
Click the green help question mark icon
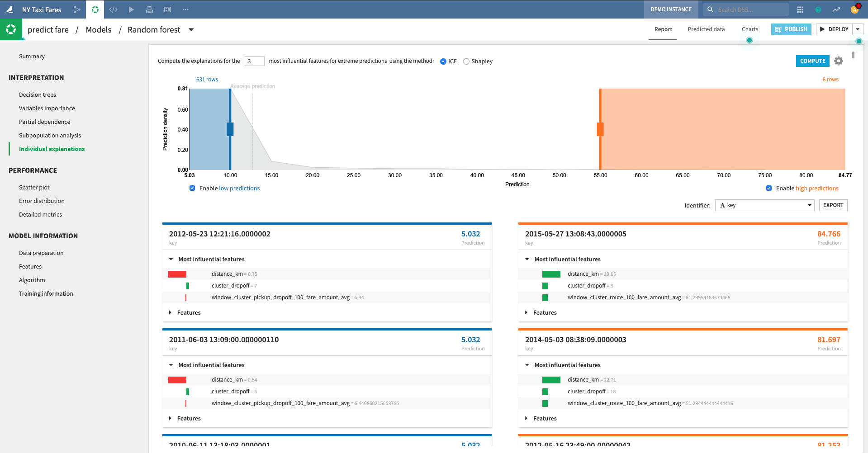[818, 9]
